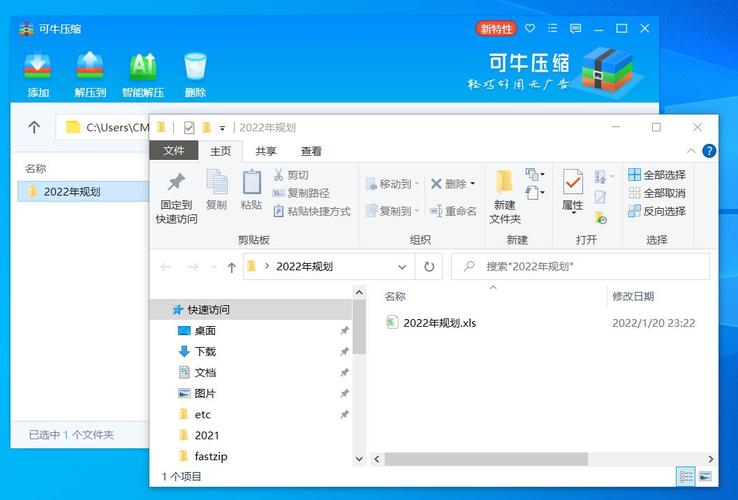Open Explorer help question mark icon
The width and height of the screenshot is (738, 500).
pos(709,151)
